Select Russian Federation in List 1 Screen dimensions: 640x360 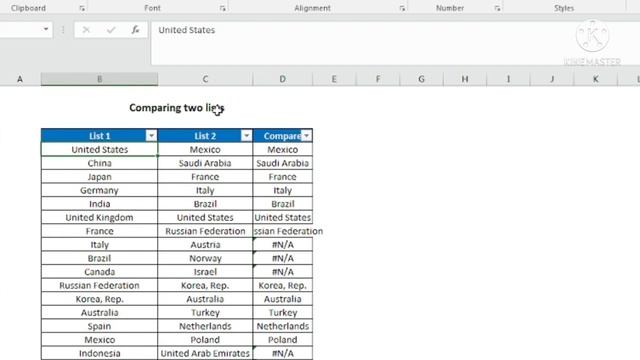(x=99, y=285)
